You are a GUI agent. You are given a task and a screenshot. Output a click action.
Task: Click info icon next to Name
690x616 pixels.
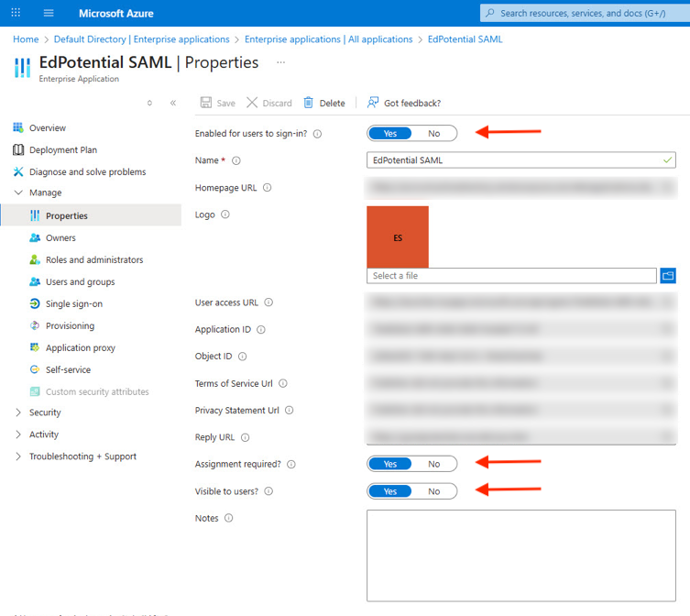click(x=236, y=160)
